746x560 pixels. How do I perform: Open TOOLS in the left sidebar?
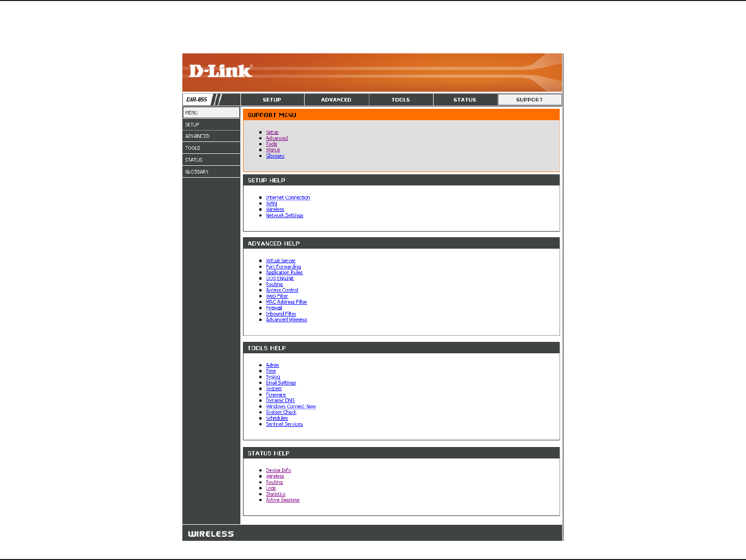[211, 148]
